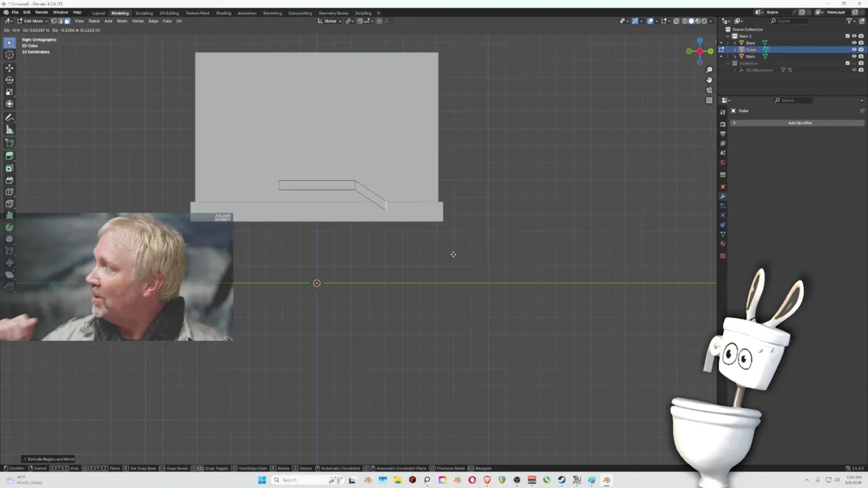Screen dimensions: 868x488
Task: Select wireframe viewport shading
Action: tap(685, 21)
